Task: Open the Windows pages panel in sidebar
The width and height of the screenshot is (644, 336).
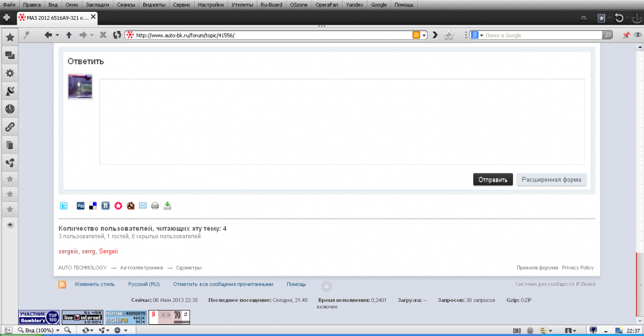Action: (x=10, y=145)
